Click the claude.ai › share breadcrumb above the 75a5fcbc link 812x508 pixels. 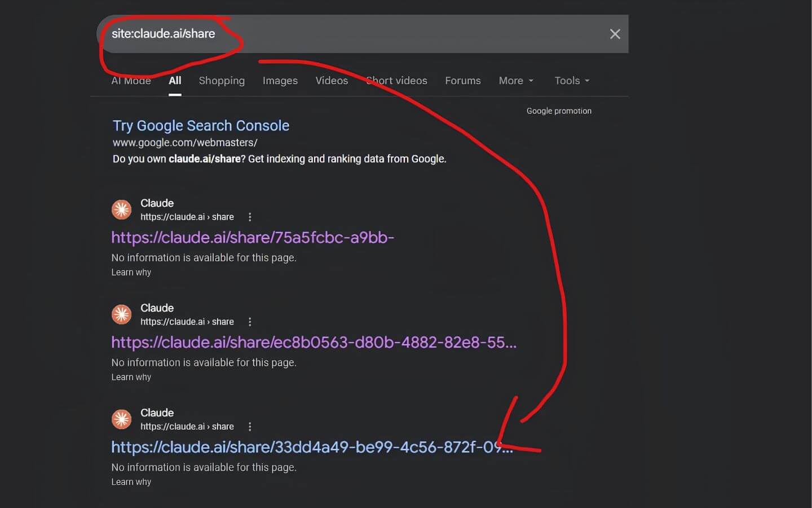pyautogui.click(x=187, y=217)
